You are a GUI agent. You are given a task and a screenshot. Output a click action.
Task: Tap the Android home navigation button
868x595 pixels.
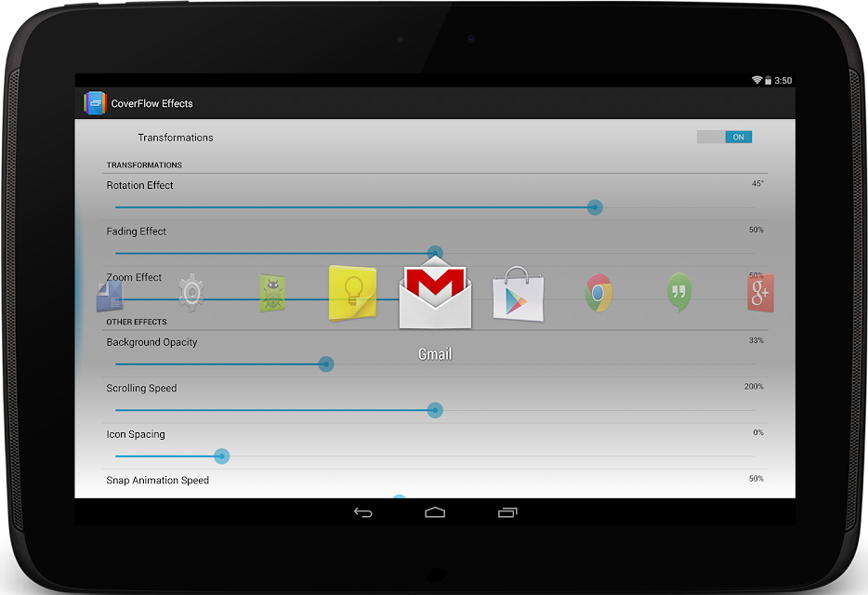[435, 512]
